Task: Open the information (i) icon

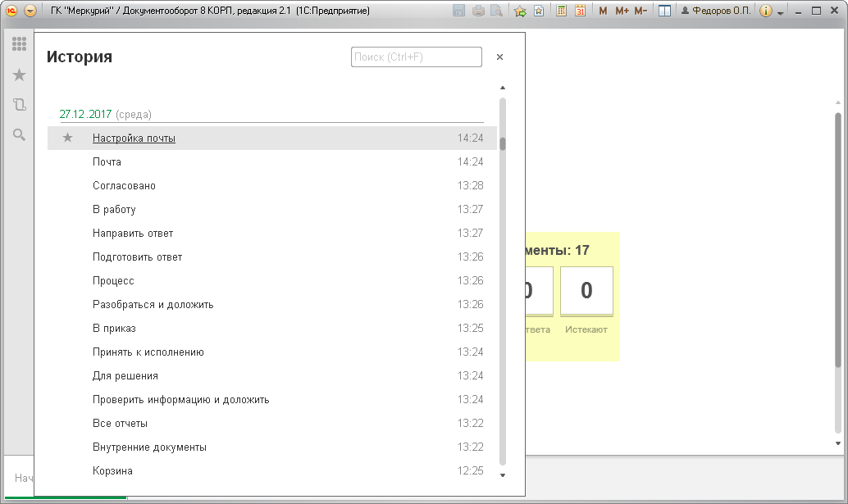Action: tap(766, 11)
